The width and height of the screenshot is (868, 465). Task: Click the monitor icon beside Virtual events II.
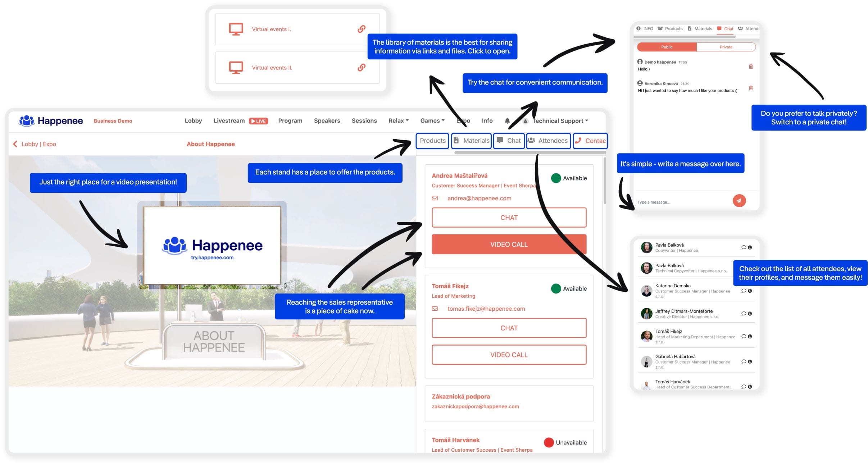236,68
